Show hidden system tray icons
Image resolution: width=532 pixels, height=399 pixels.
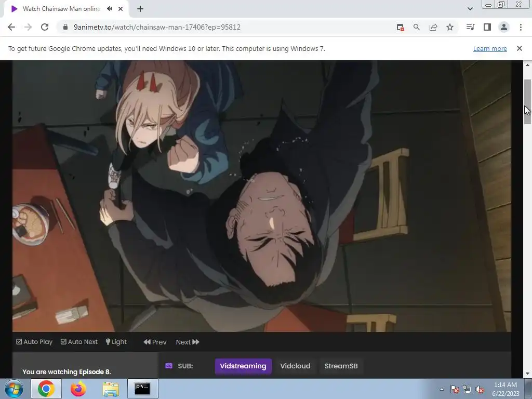coord(442,389)
